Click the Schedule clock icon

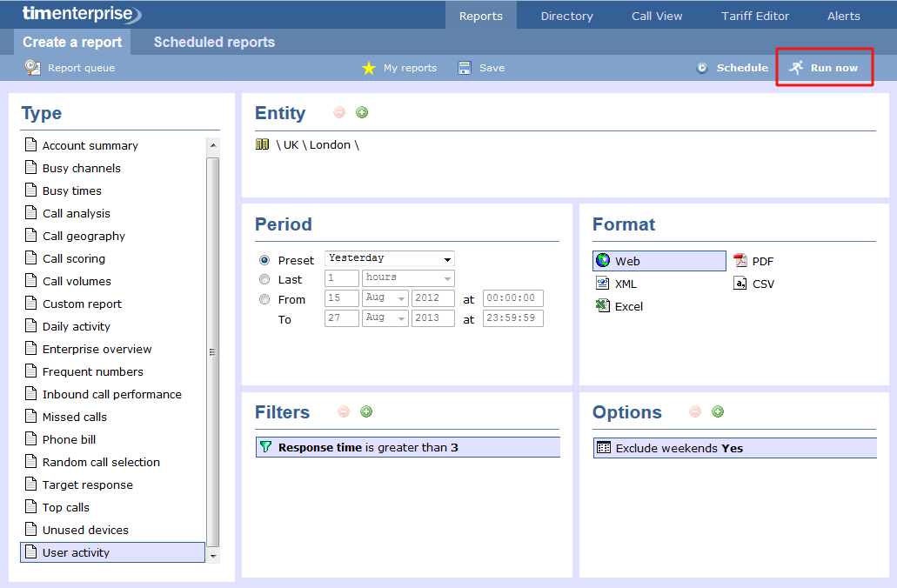pos(702,68)
